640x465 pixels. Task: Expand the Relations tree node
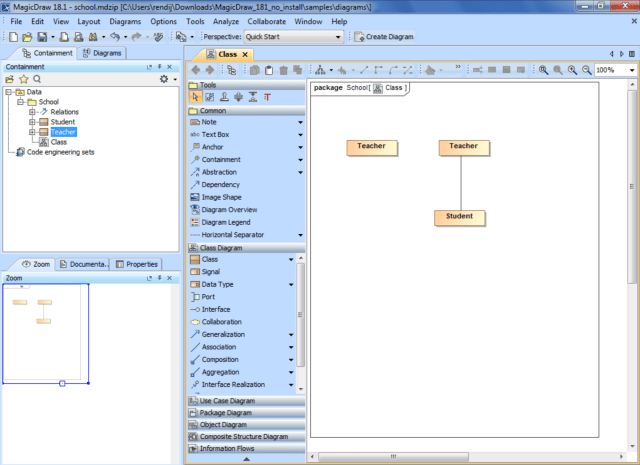point(32,112)
